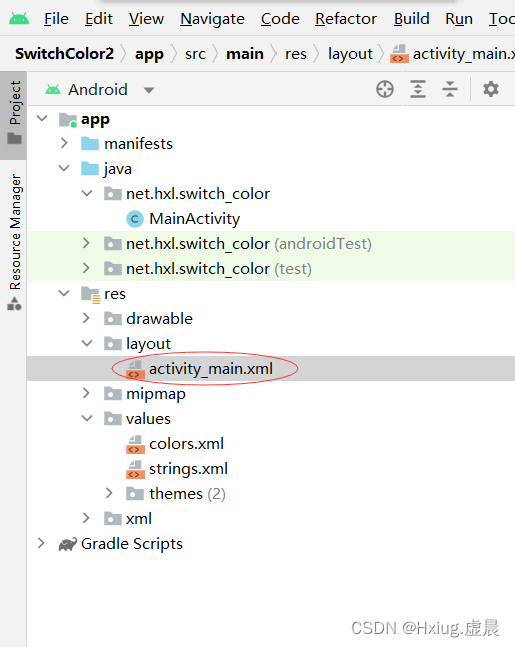Click the main breadcrumb segment

245,54
